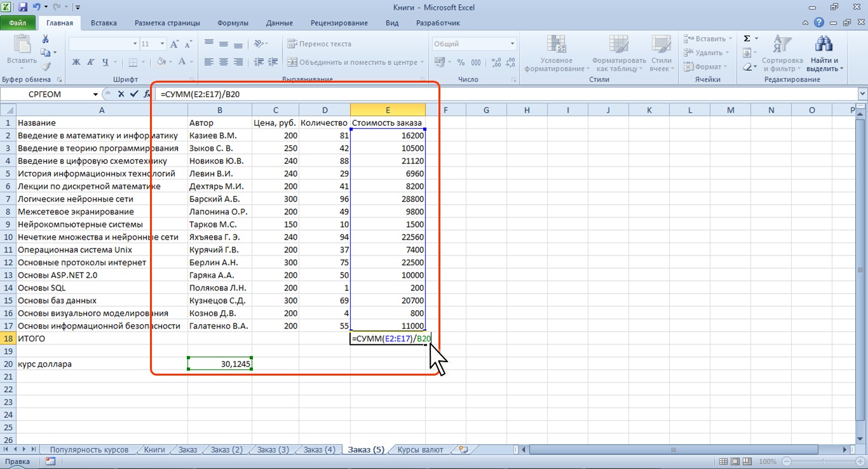Screen dimensions: 868x469
Task: Click the Increase Decimal icon
Action: [496, 62]
